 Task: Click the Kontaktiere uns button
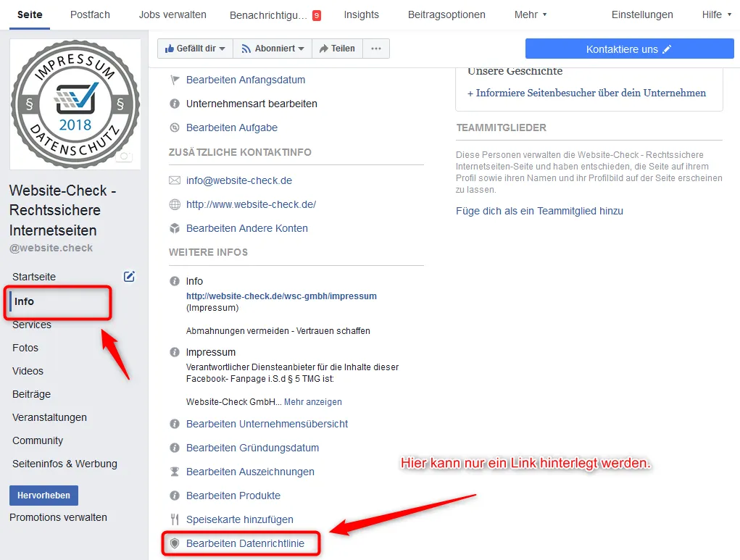tap(629, 48)
